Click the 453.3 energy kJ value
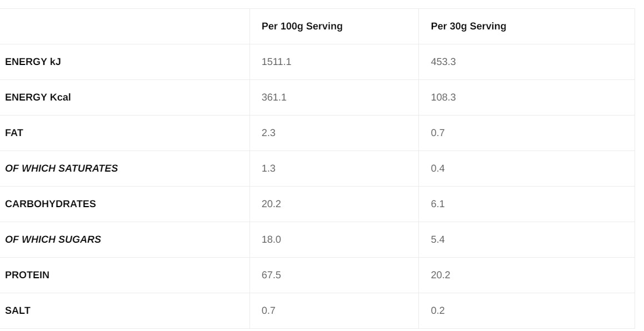This screenshot has height=331, width=644. pyautogui.click(x=443, y=62)
